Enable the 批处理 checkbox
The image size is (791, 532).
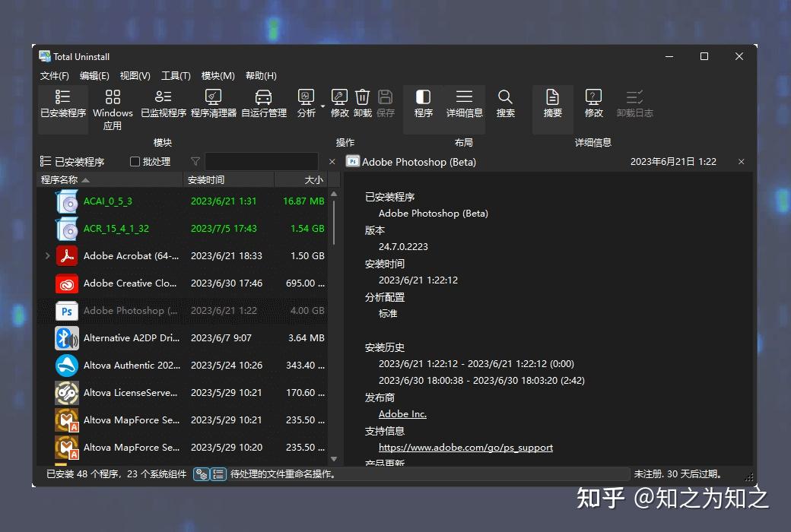click(x=135, y=161)
